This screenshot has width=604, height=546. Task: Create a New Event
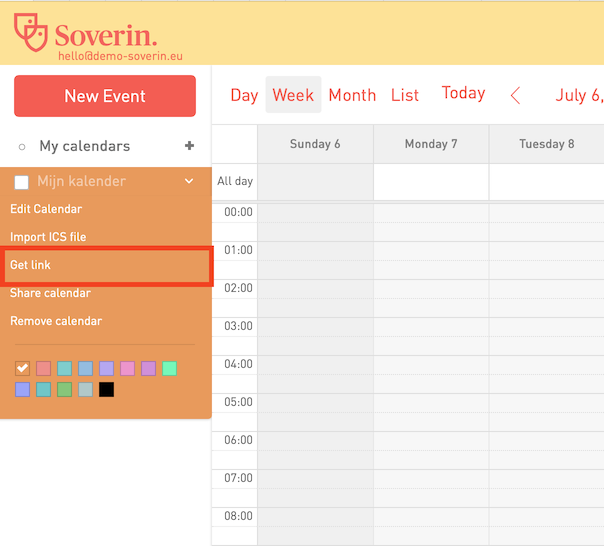pyautogui.click(x=105, y=96)
